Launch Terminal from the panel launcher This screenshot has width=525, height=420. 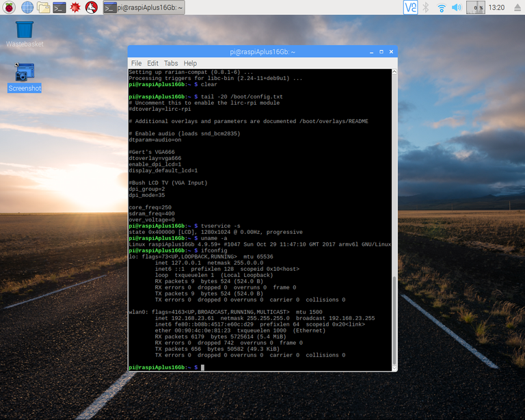point(59,8)
